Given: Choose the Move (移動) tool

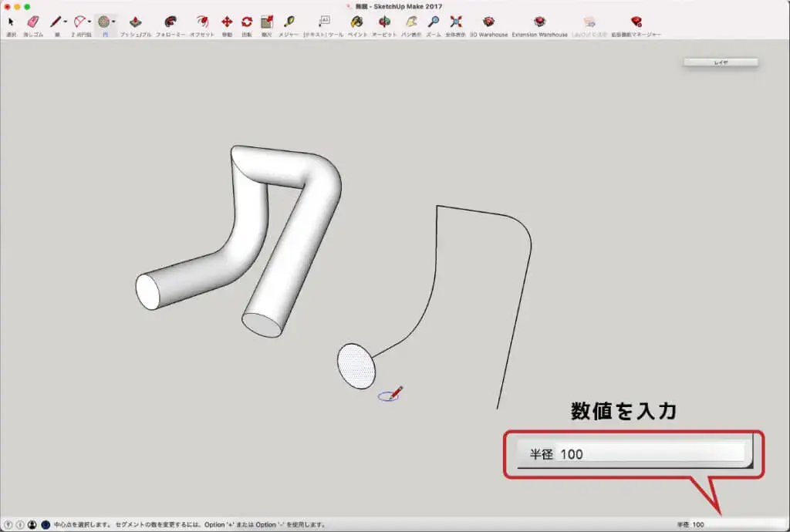Looking at the screenshot, I should tap(227, 22).
